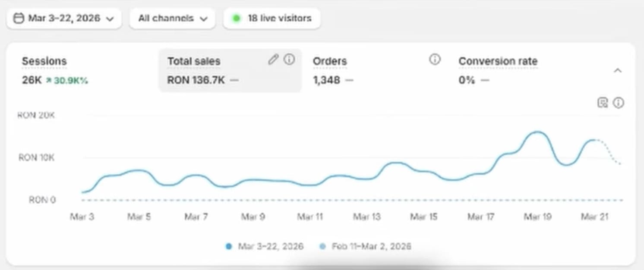This screenshot has width=644, height=270.
Task: Open the All channels dropdown
Action: point(173,19)
